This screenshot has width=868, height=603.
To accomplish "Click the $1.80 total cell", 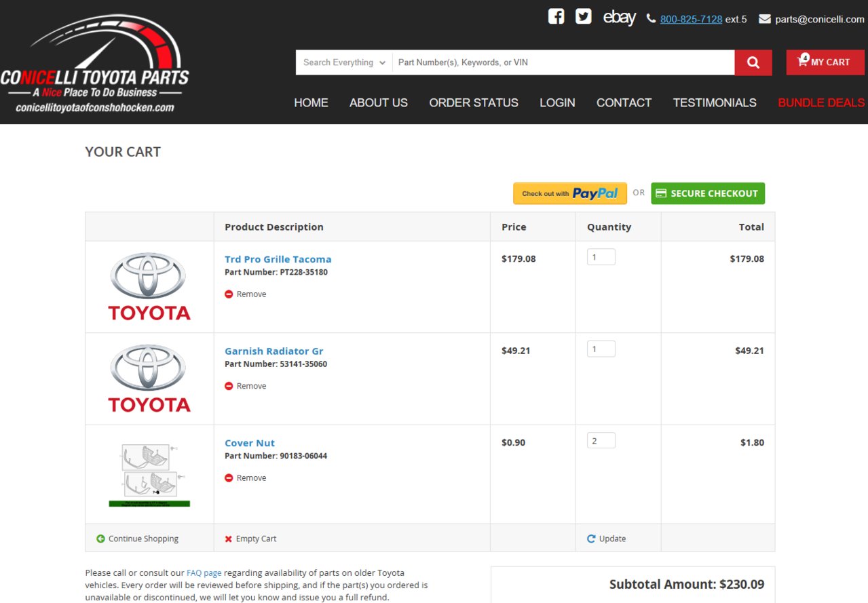I will 752,442.
